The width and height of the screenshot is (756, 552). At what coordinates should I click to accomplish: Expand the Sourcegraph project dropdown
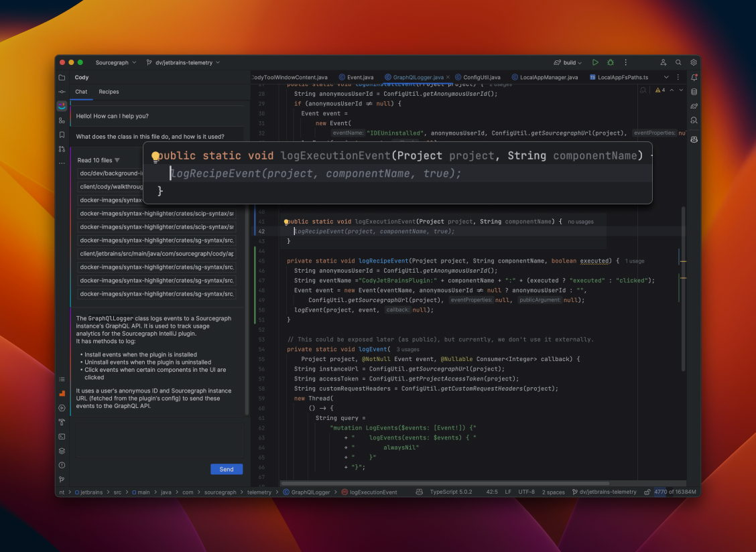(x=116, y=63)
